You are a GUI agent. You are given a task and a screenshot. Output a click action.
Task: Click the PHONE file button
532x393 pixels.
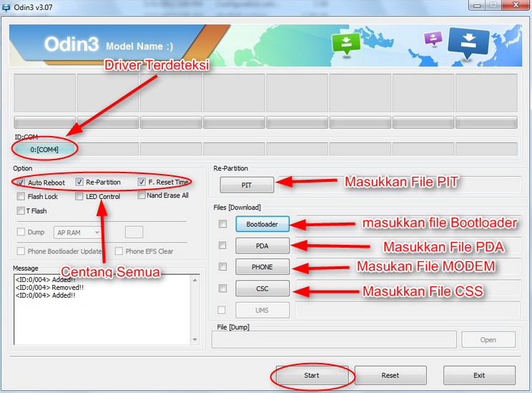262,267
